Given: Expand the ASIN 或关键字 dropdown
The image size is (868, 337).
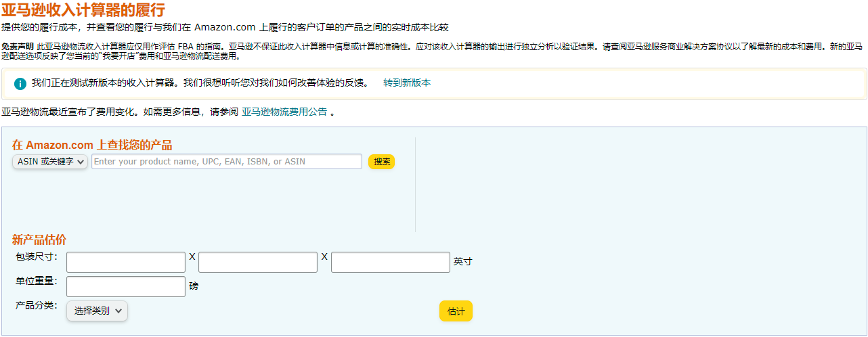Looking at the screenshot, I should 50,162.
